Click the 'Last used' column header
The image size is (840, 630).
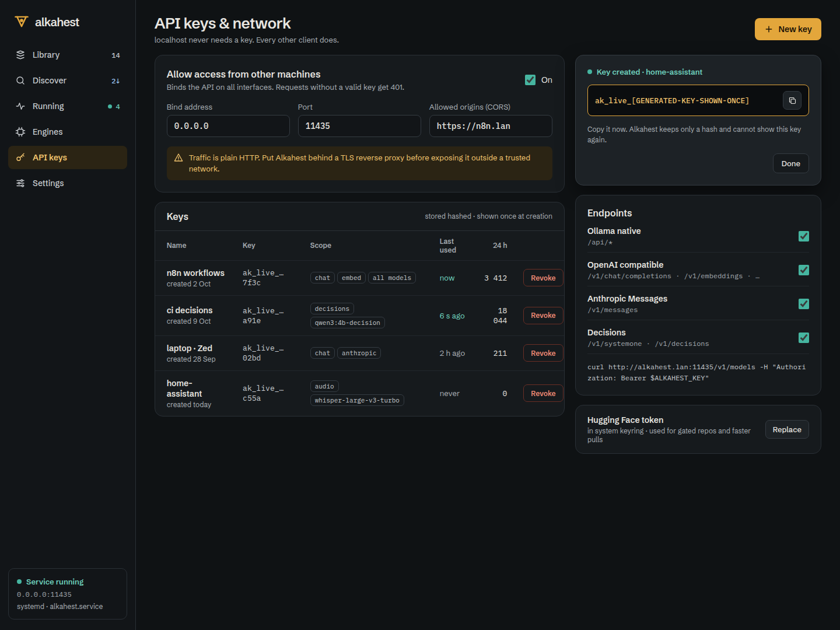tap(448, 246)
